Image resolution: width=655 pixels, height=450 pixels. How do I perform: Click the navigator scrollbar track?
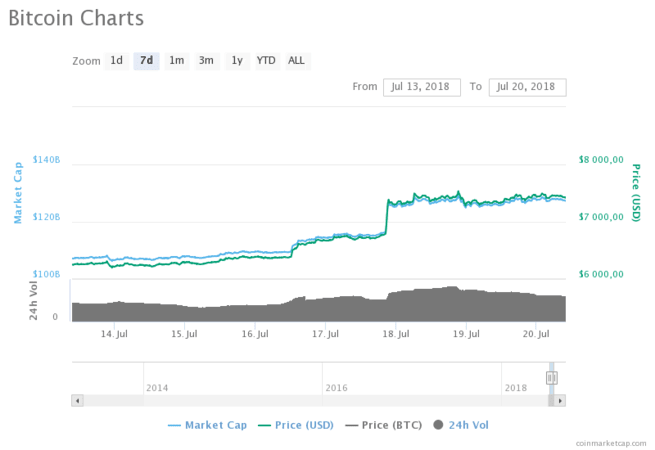pyautogui.click(x=300, y=400)
